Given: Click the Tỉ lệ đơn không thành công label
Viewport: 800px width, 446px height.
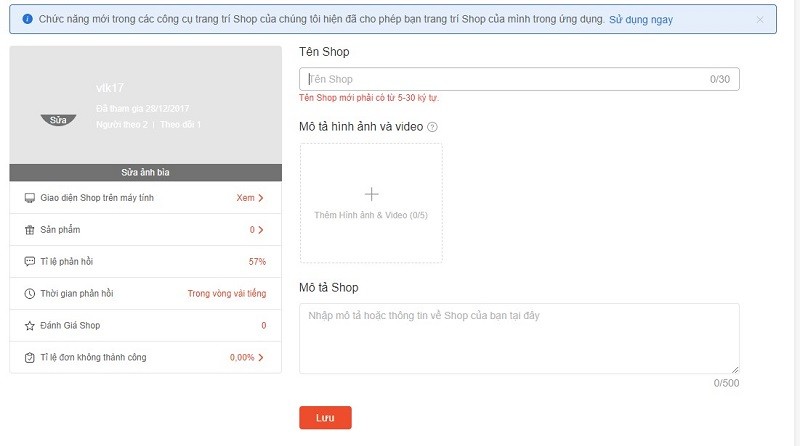Looking at the screenshot, I should (93, 357).
